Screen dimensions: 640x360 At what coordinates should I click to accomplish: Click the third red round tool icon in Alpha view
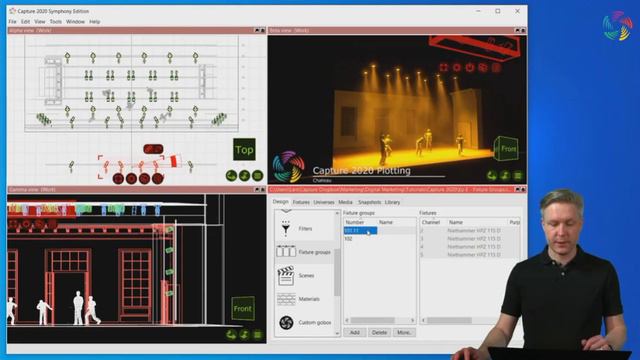click(144, 178)
